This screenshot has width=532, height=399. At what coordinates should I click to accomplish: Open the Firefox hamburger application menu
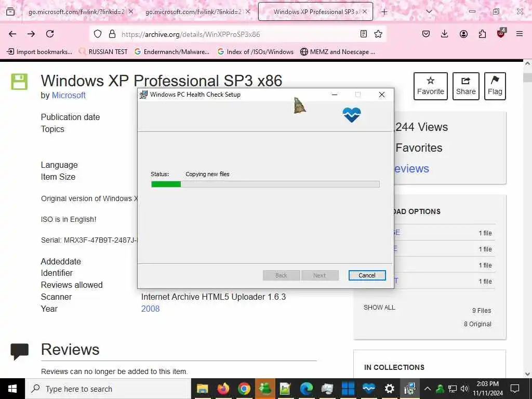[x=520, y=34]
